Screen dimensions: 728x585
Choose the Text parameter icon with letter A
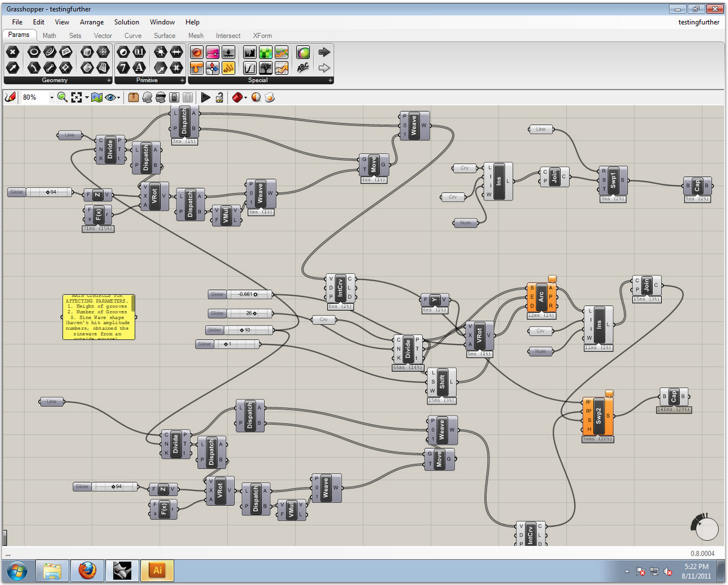pos(139,67)
